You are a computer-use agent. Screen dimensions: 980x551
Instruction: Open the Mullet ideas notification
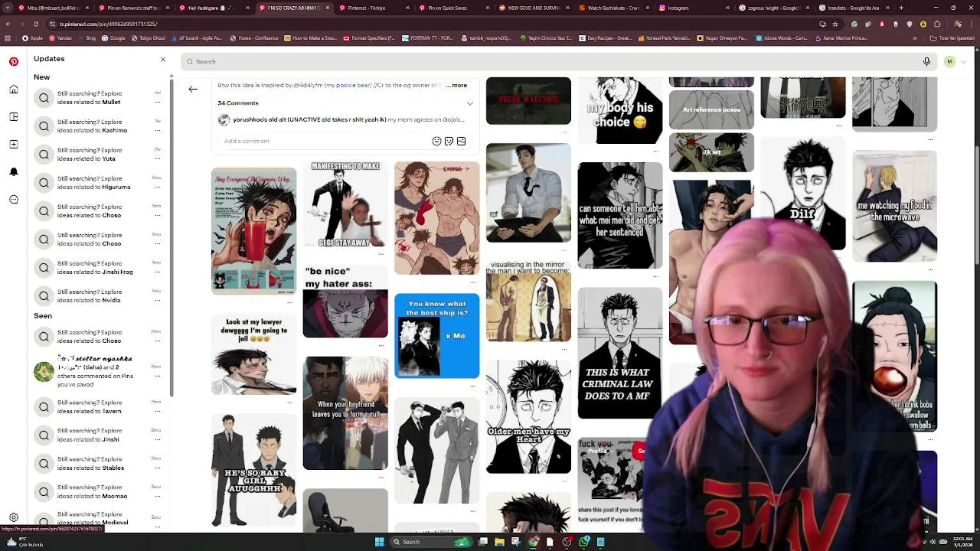97,98
